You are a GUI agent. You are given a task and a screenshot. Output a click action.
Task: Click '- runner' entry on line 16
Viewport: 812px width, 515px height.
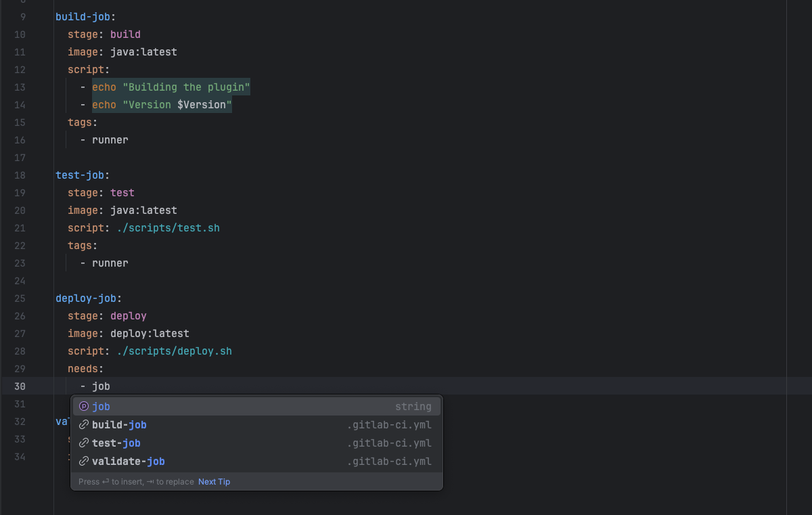click(104, 140)
